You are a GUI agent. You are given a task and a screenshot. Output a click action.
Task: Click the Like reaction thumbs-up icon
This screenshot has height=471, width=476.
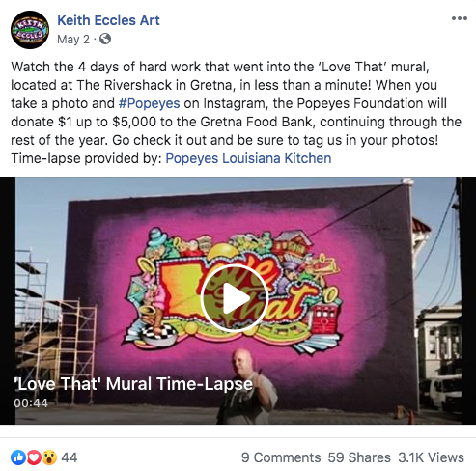tap(18, 457)
